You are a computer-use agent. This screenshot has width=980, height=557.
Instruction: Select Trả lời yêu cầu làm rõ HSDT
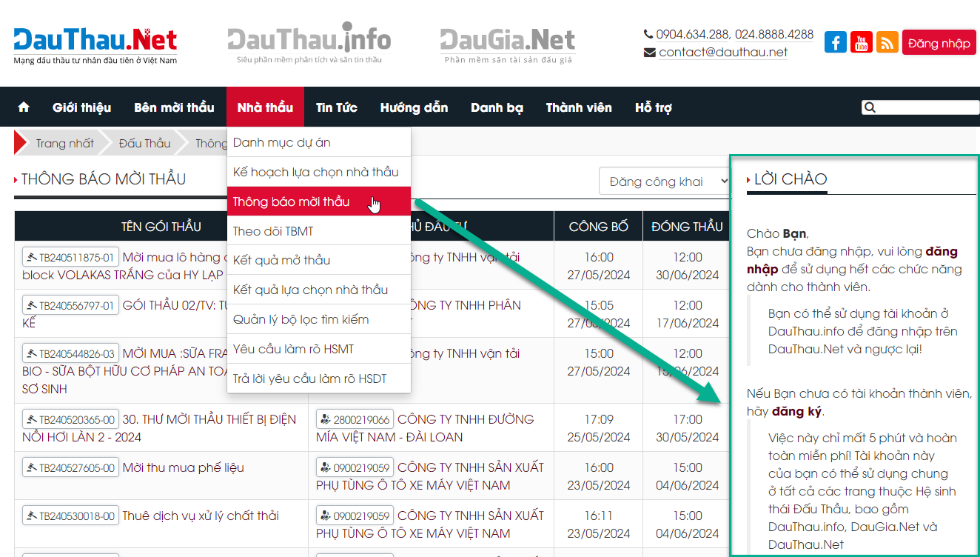coord(318,378)
